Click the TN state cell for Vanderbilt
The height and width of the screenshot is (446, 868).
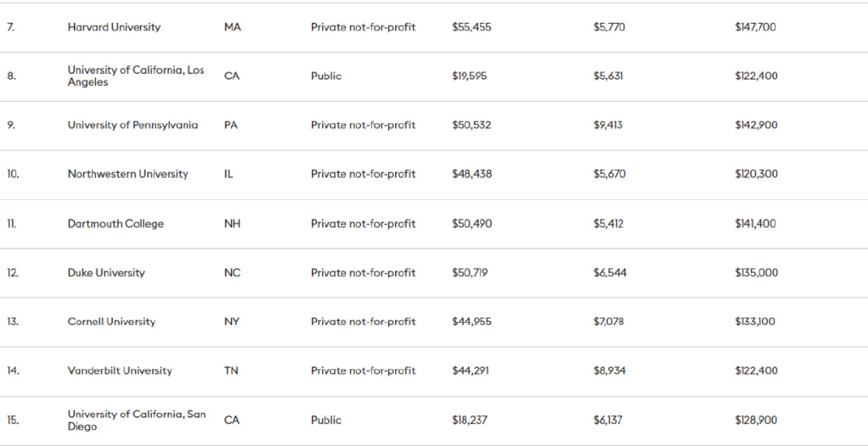pyautogui.click(x=231, y=371)
